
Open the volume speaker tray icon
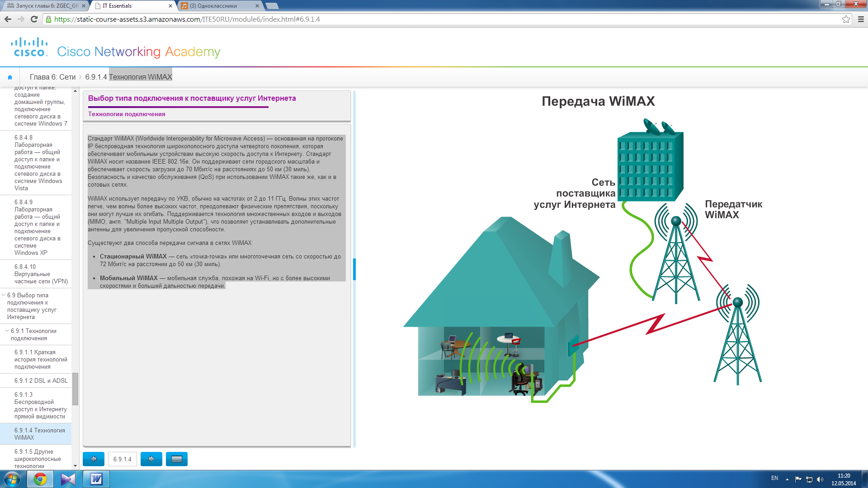click(820, 479)
